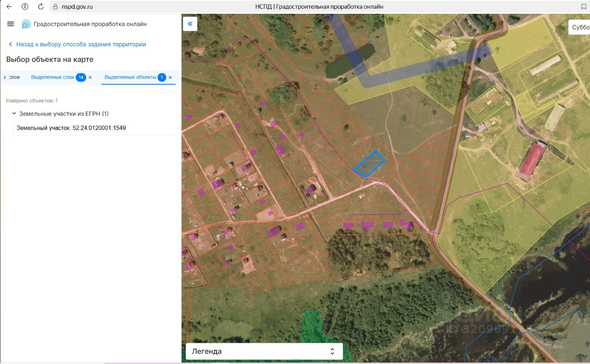Open the Yandex icon in the browser bar
This screenshot has height=364, width=590.
click(x=25, y=6)
